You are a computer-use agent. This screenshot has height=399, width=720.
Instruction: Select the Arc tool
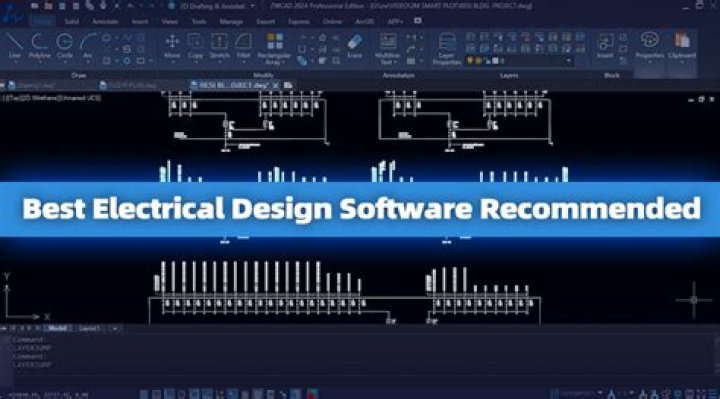(x=88, y=46)
